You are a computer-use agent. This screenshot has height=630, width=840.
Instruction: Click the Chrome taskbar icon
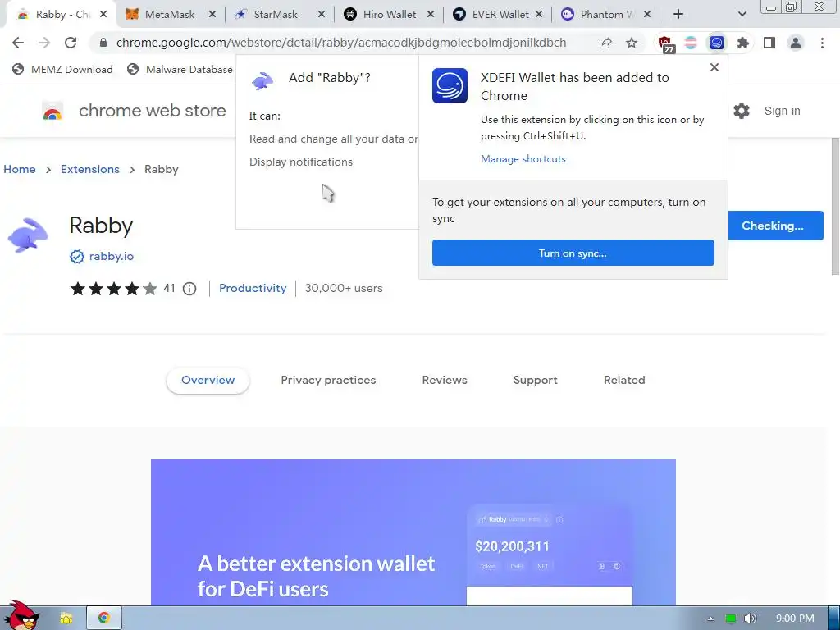click(104, 619)
